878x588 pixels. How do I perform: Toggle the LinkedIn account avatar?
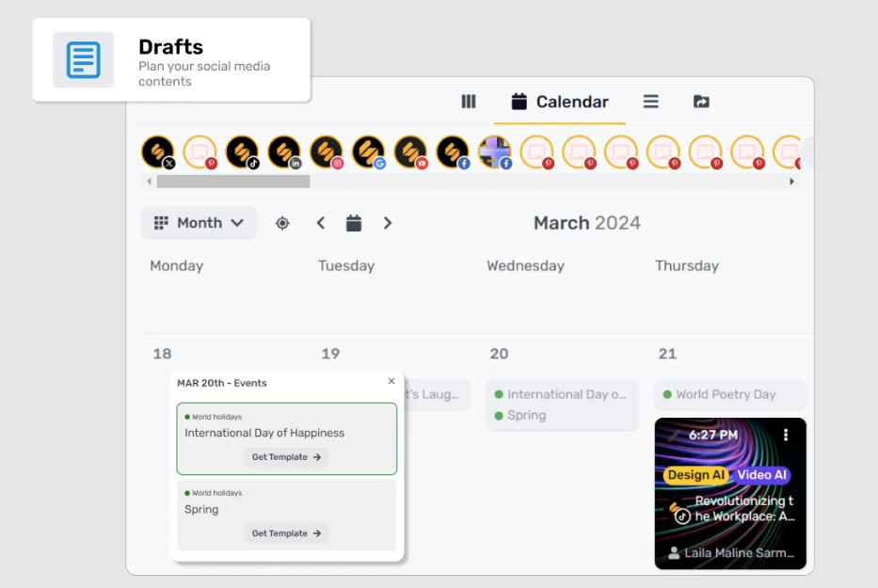284,151
